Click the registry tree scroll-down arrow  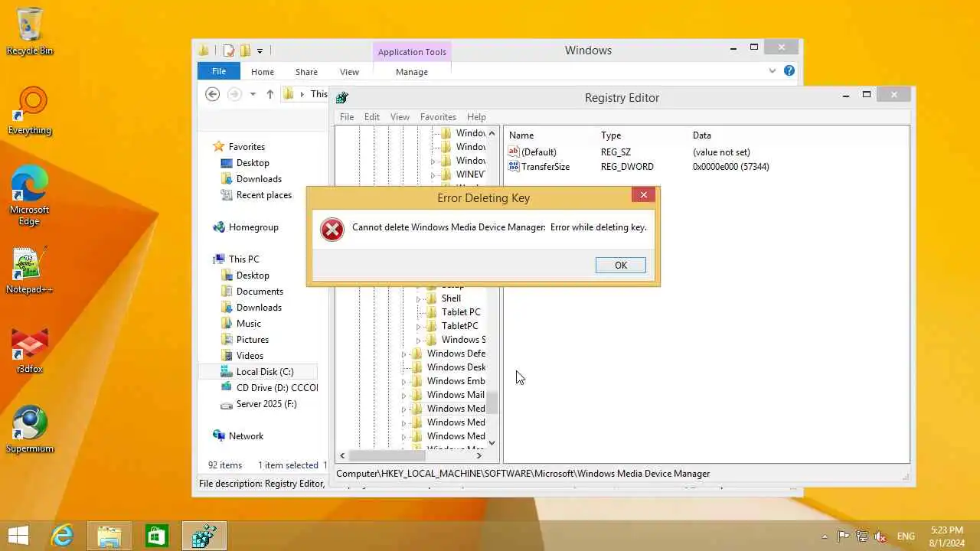click(x=492, y=442)
